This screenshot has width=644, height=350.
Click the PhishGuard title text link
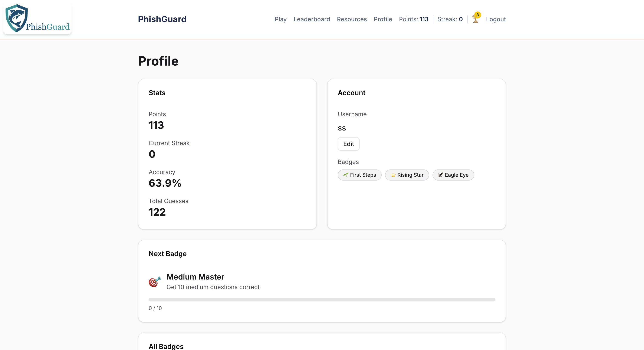coord(162,19)
